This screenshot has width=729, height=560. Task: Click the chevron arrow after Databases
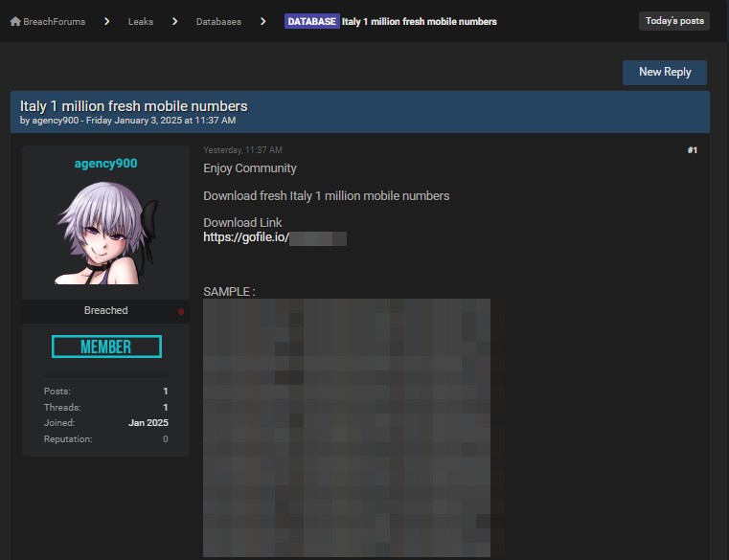[x=262, y=21]
